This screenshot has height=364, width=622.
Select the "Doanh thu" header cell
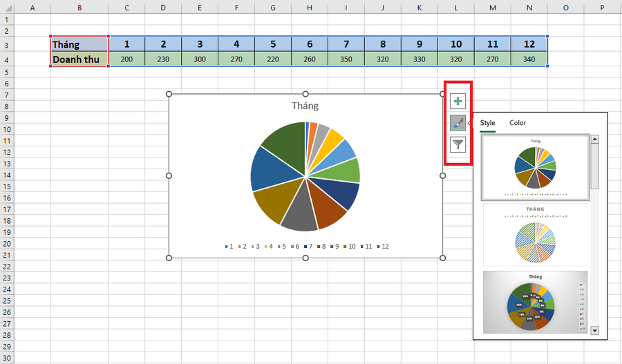point(79,59)
